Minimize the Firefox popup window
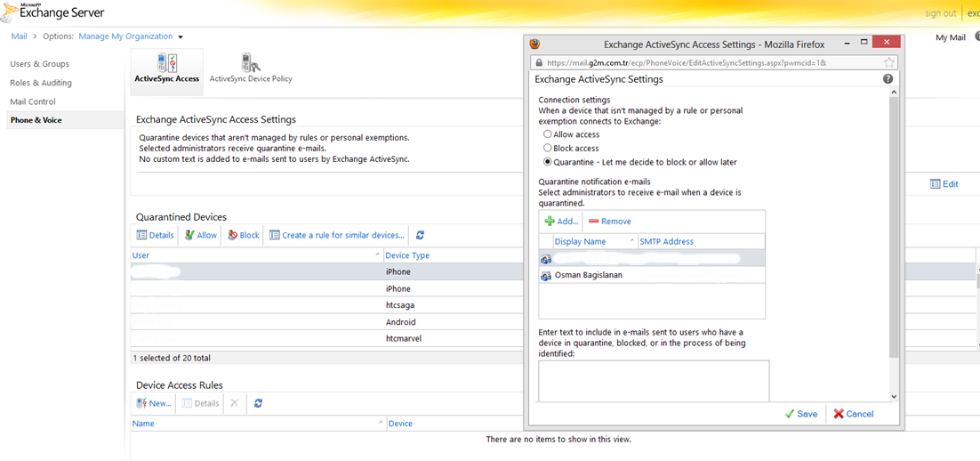The image size is (980, 461). point(848,44)
